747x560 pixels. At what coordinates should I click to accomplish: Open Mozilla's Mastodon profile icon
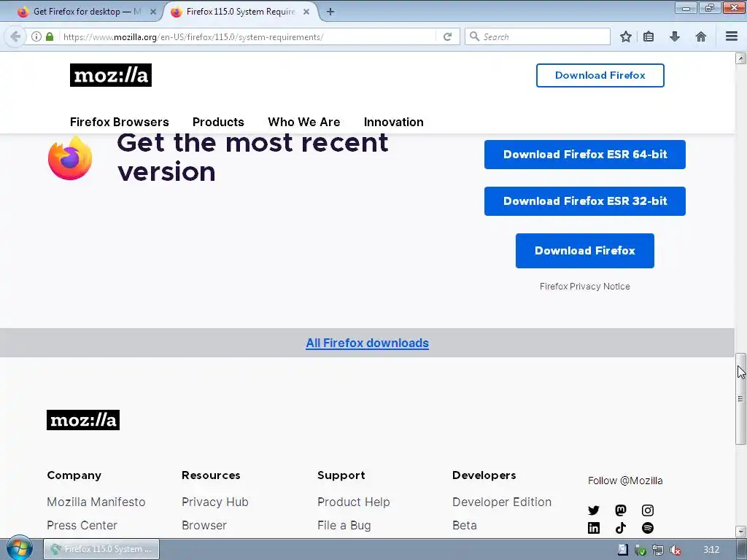coord(620,510)
